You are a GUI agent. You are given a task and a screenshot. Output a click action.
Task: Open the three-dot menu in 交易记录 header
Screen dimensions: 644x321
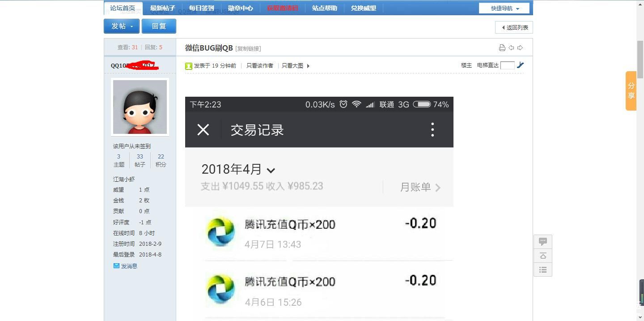click(x=432, y=130)
